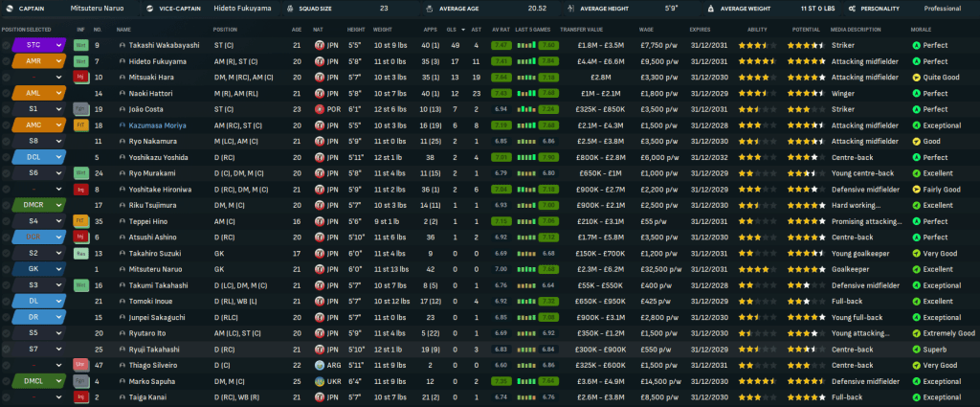
Task: Click Mitsuaki Hara's Quite Good morale icon
Action: 917,77
